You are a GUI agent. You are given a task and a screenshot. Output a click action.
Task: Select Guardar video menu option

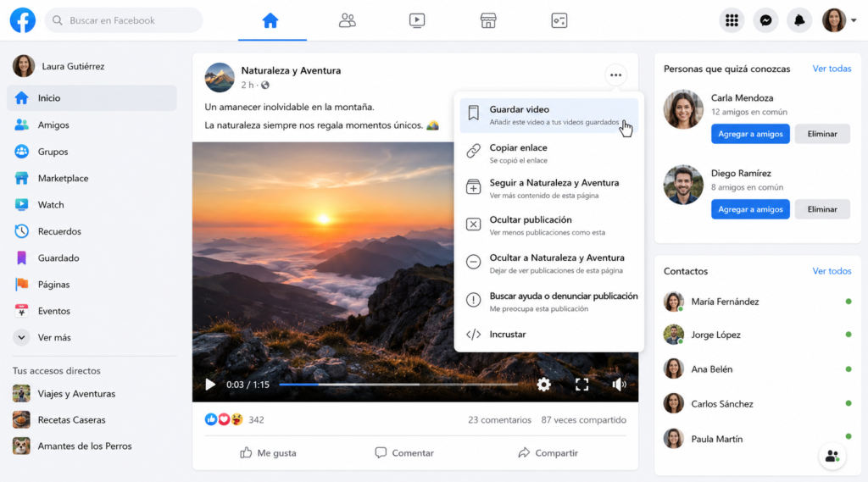(x=548, y=115)
